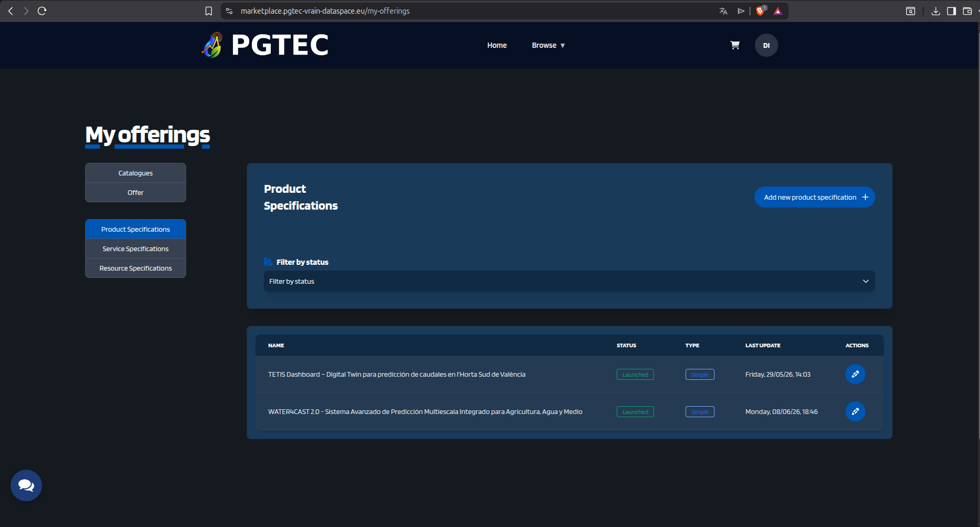980x527 pixels.
Task: Toggle the browser sidebar panel icon
Action: 952,11
